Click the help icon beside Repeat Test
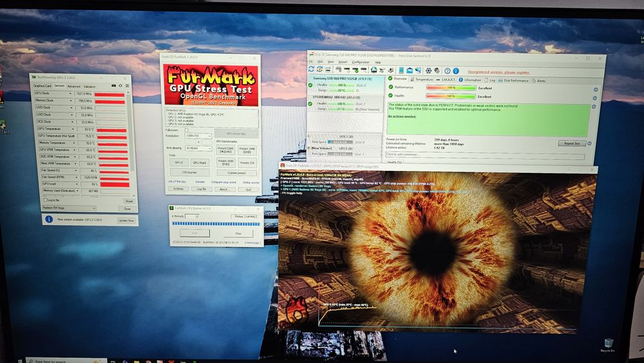644x363 pixels. (x=589, y=143)
